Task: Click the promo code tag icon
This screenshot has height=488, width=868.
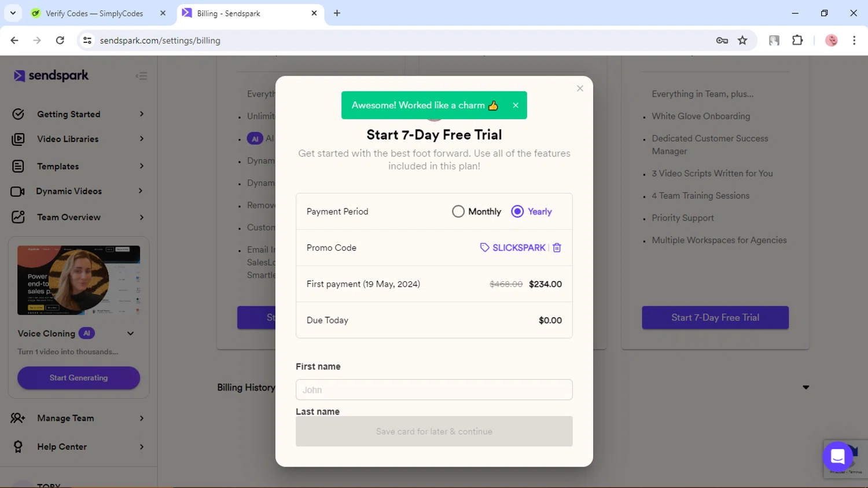Action: pos(484,248)
